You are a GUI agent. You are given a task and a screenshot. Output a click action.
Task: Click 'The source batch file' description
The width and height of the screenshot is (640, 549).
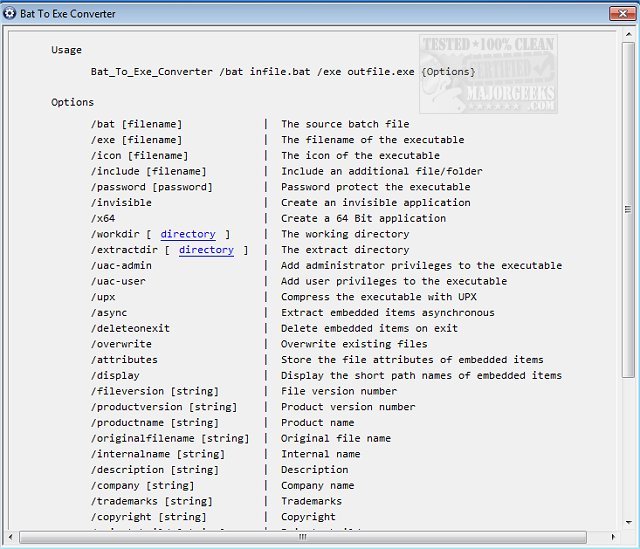click(345, 124)
